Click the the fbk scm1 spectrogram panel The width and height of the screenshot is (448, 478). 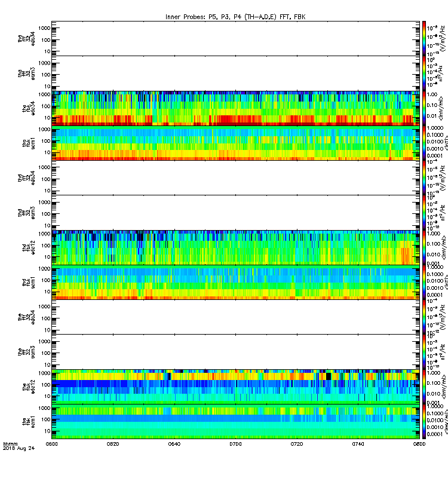235,422
